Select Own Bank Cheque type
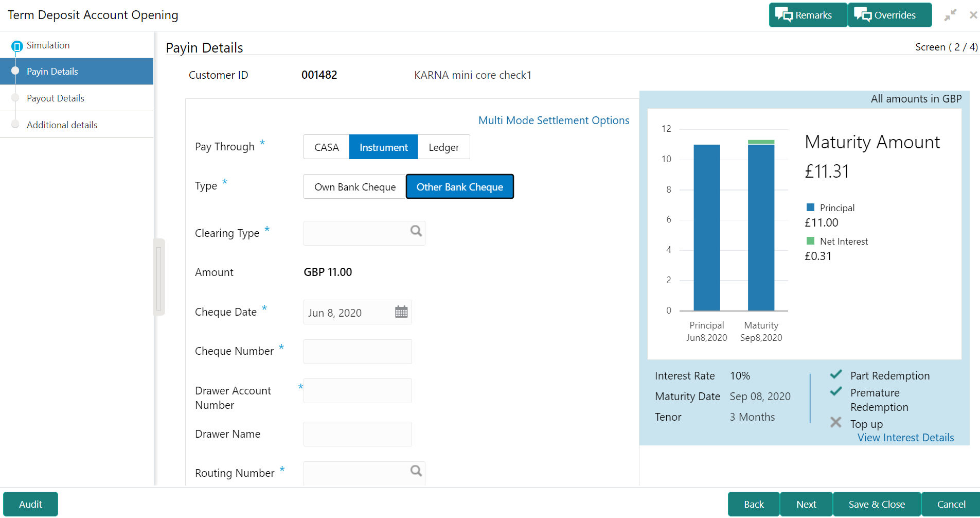 (355, 187)
